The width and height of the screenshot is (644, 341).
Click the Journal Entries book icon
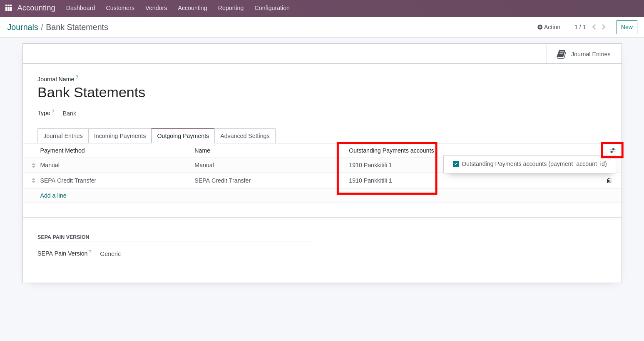point(561,54)
